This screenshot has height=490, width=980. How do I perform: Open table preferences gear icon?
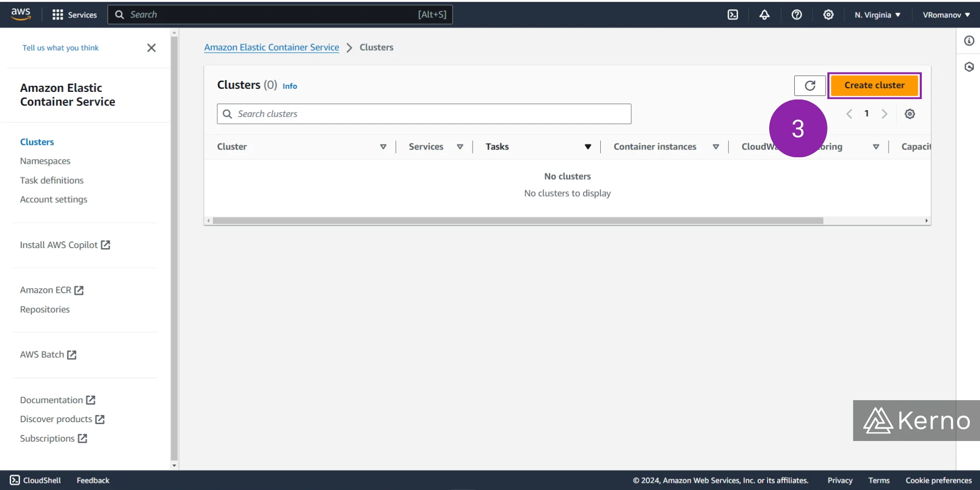click(x=910, y=114)
